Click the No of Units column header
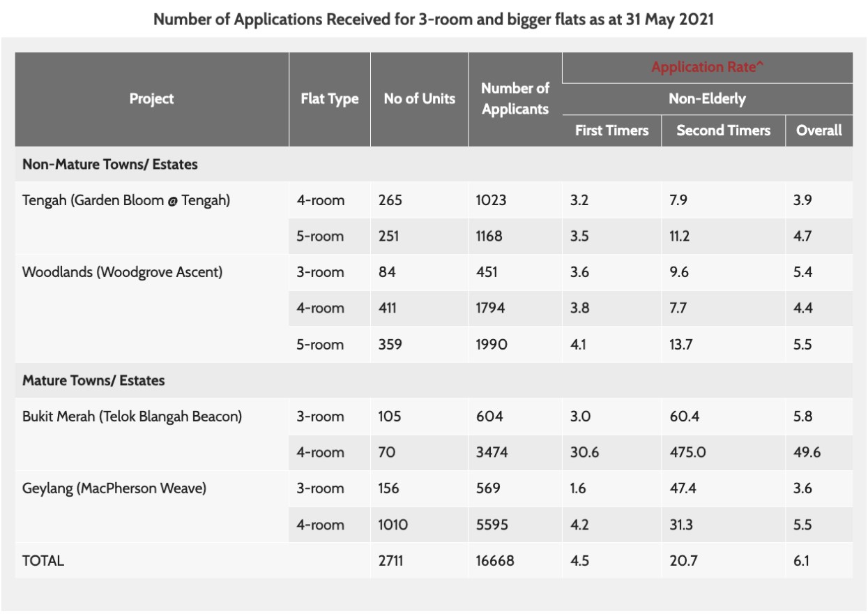This screenshot has height=614, width=868. [x=419, y=99]
